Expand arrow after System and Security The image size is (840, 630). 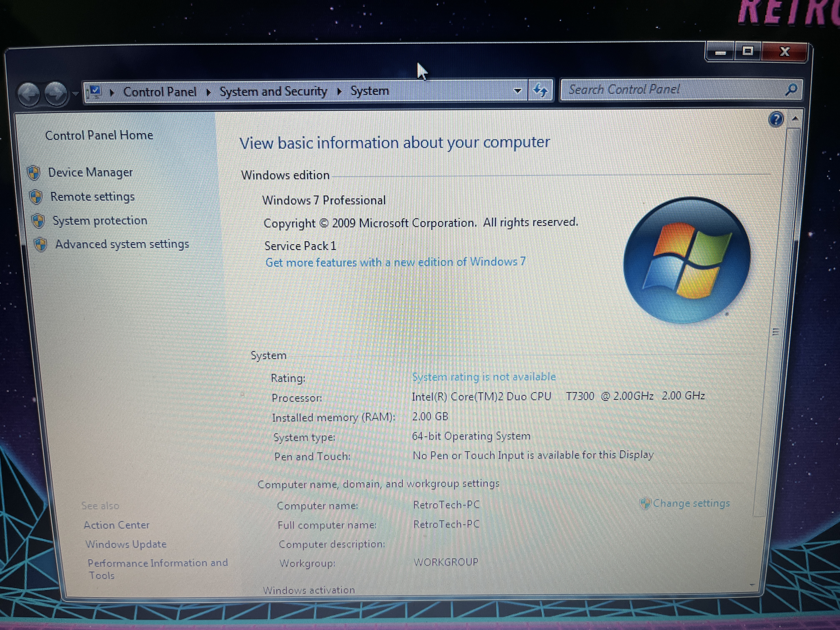tap(339, 91)
